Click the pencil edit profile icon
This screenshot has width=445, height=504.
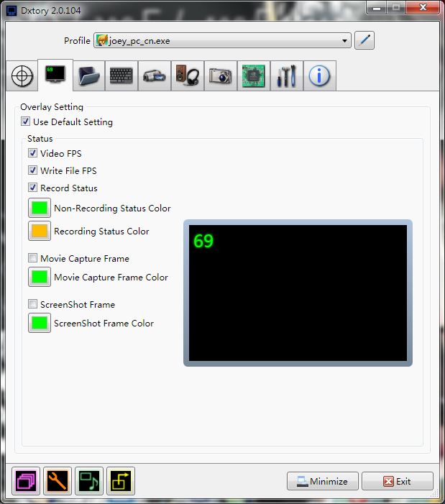pos(365,40)
